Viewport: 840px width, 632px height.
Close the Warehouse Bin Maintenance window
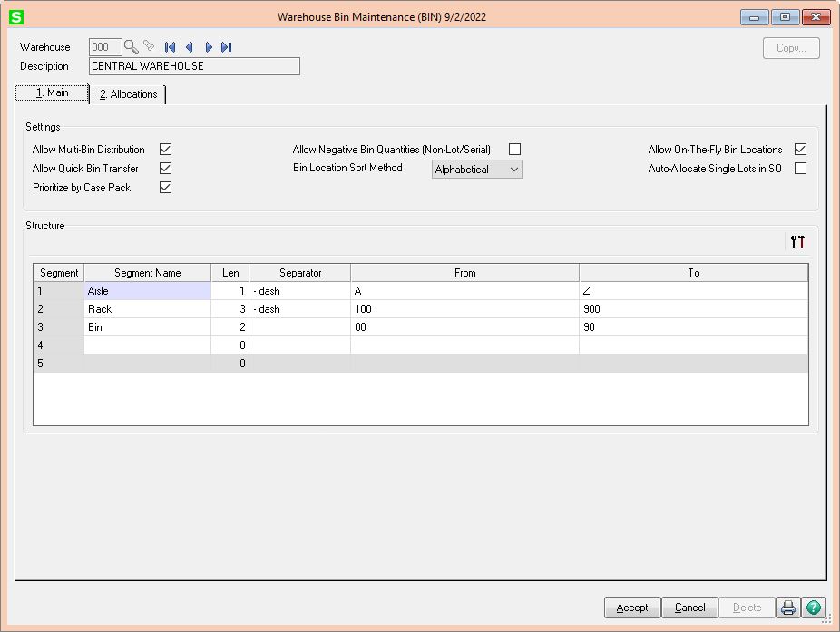pyautogui.click(x=816, y=17)
